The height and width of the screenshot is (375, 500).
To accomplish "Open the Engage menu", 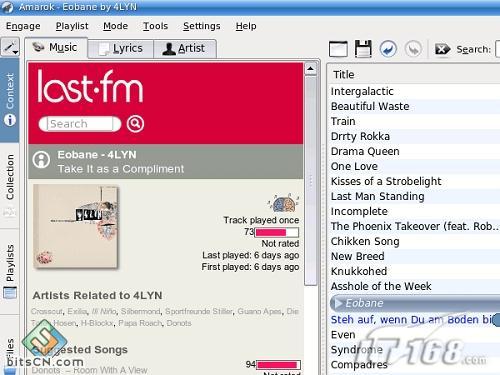I will [23, 26].
